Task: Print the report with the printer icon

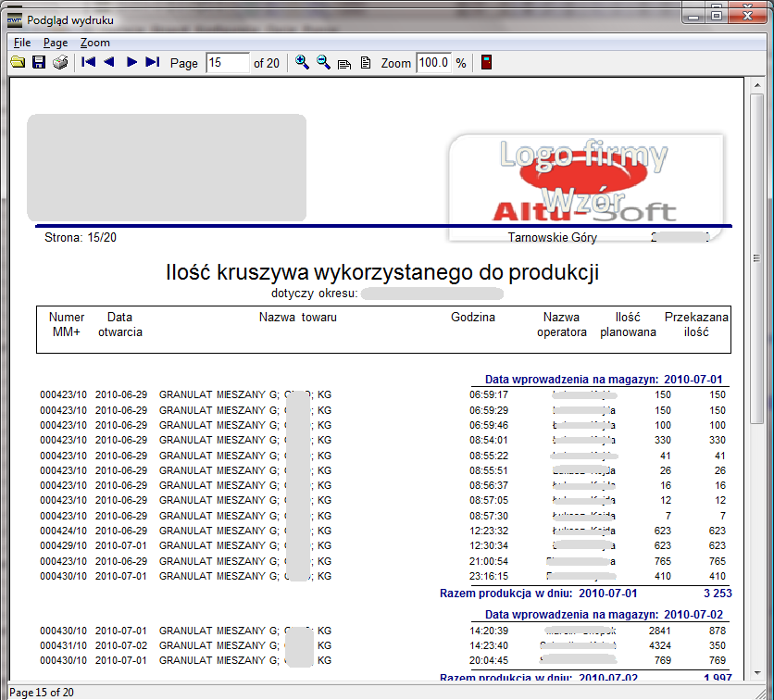Action: click(60, 63)
